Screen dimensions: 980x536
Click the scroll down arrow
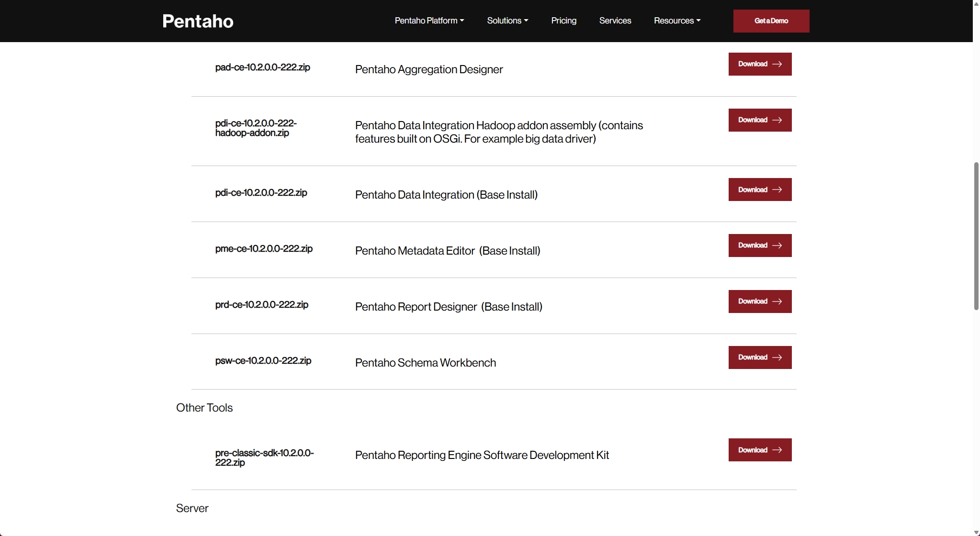tap(976, 532)
